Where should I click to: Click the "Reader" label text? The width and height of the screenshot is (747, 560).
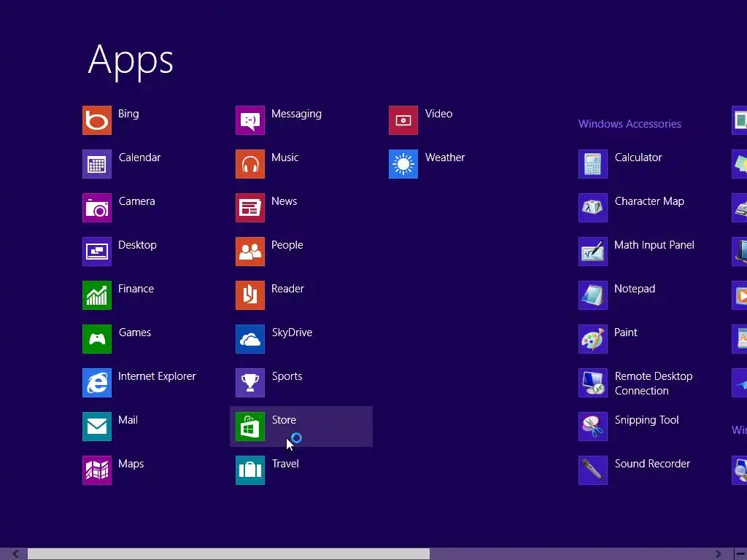287,289
